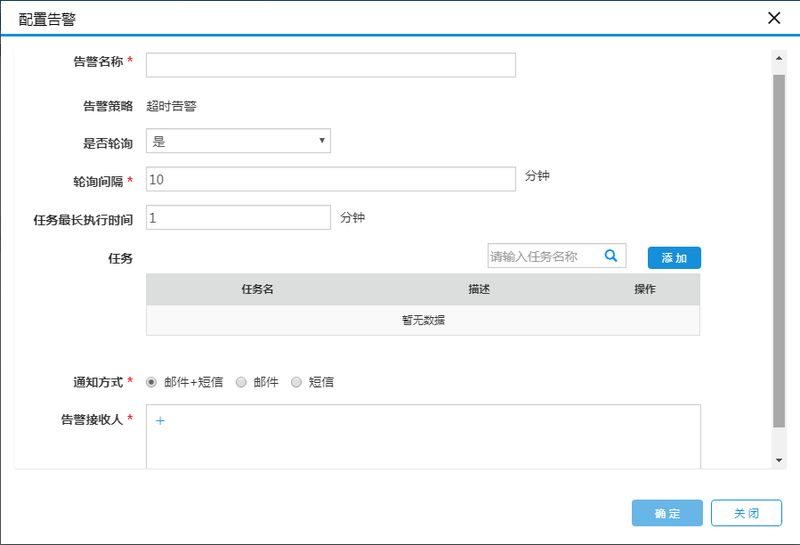This screenshot has width=800, height=545.
Task: Click the search magnifier icon for tasks
Action: pos(611,256)
